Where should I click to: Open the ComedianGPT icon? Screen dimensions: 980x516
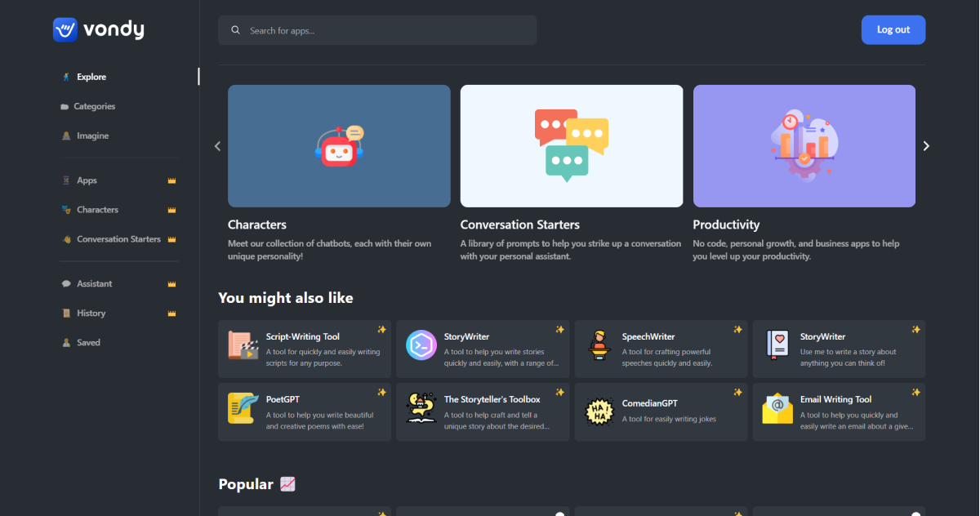click(x=599, y=411)
